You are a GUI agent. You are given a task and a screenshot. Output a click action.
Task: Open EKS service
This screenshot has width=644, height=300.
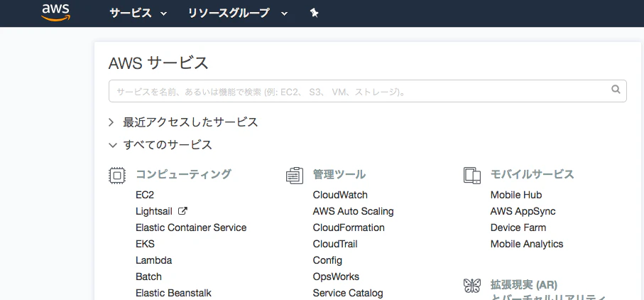coord(145,244)
